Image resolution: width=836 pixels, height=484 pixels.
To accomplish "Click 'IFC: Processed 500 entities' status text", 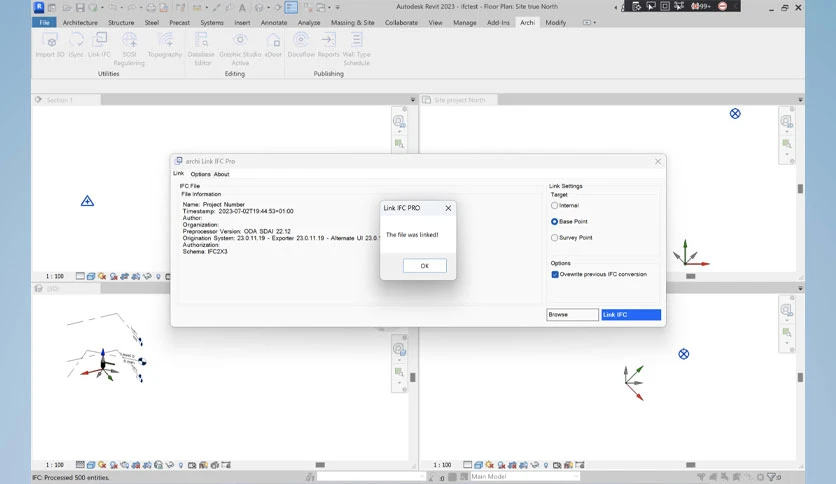I will pyautogui.click(x=70, y=477).
